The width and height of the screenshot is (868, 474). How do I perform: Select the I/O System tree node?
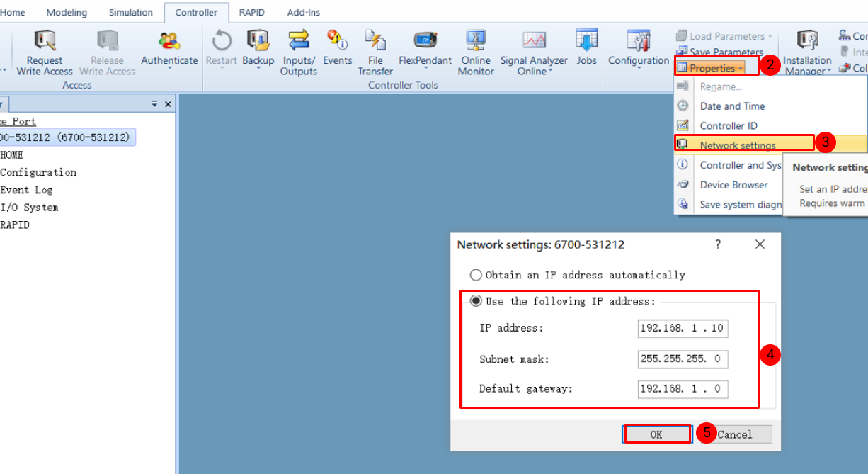[30, 208]
